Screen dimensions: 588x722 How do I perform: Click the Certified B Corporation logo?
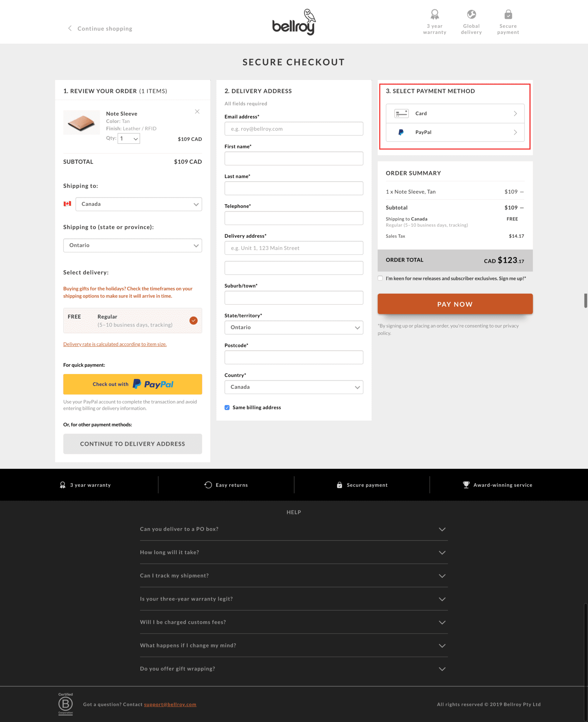[65, 704]
